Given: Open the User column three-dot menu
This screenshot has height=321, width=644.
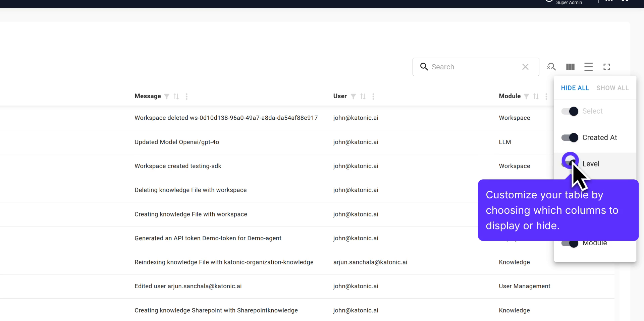Looking at the screenshot, I should click(x=373, y=97).
